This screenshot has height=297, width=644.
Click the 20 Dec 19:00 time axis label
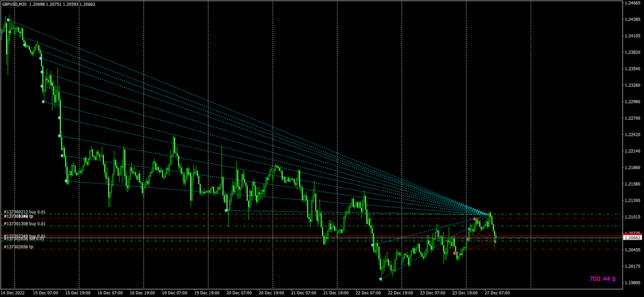[271, 293]
